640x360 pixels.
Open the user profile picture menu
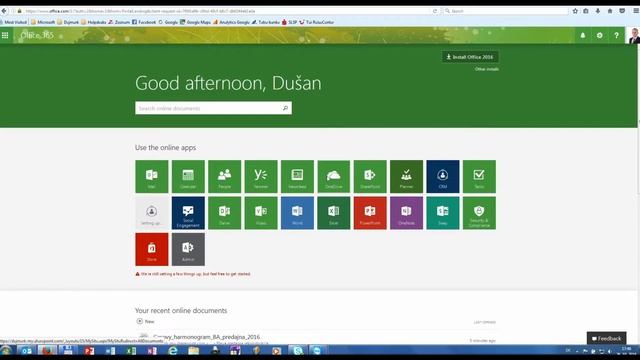click(x=633, y=36)
